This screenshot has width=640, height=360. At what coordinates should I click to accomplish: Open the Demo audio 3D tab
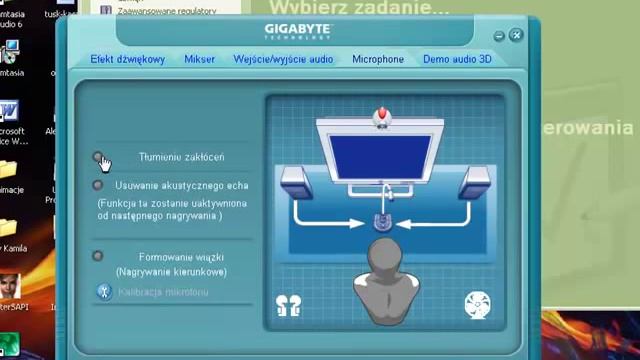click(x=457, y=59)
